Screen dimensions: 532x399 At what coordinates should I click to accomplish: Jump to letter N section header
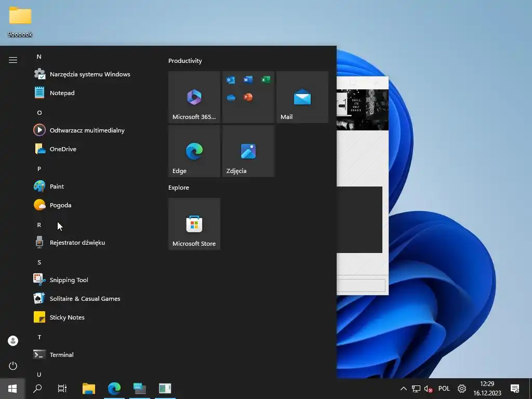coord(39,57)
